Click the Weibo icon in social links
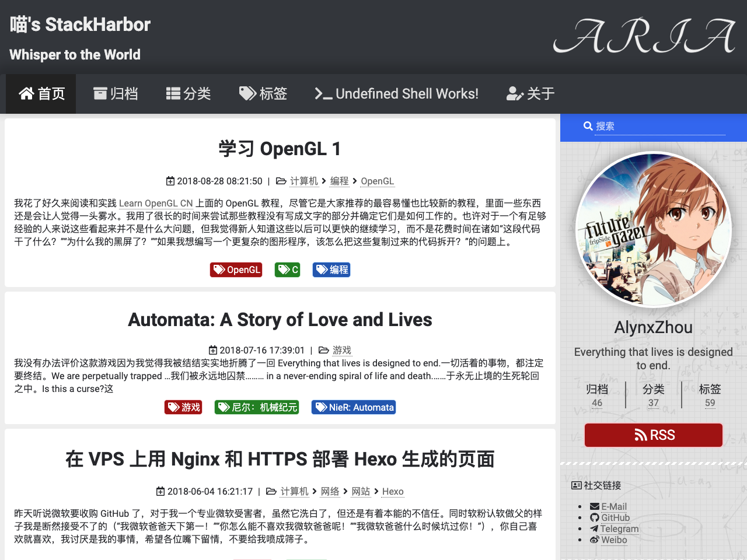 pos(595,540)
